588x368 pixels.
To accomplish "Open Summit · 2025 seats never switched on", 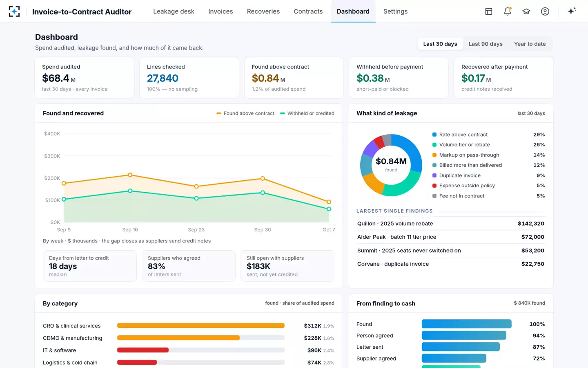I will [451, 251].
